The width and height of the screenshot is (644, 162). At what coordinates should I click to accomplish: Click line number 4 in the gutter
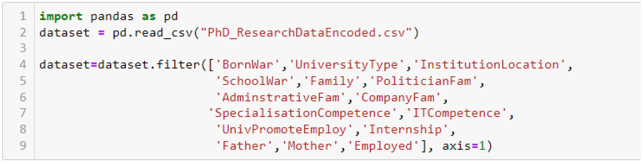pos(23,65)
